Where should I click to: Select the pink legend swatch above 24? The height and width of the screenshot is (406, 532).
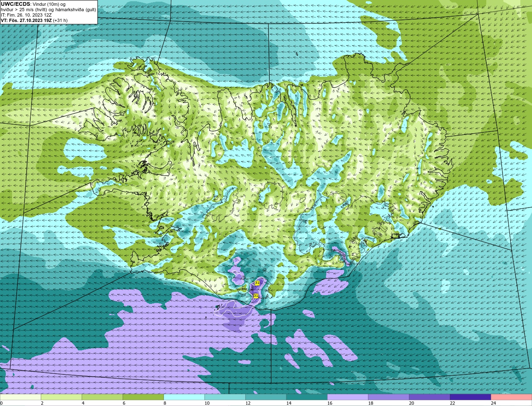click(512, 397)
